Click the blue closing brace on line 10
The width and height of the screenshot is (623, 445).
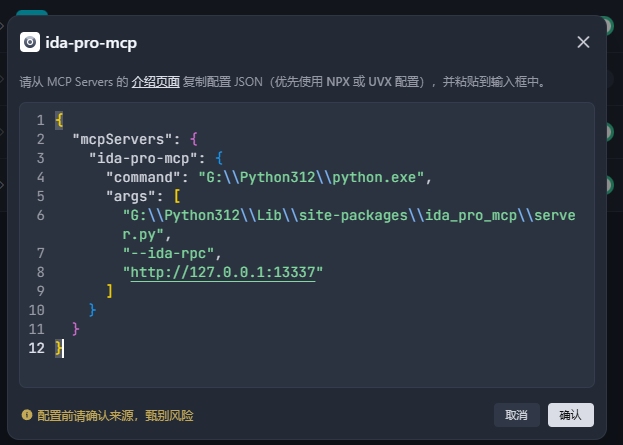tap(93, 310)
